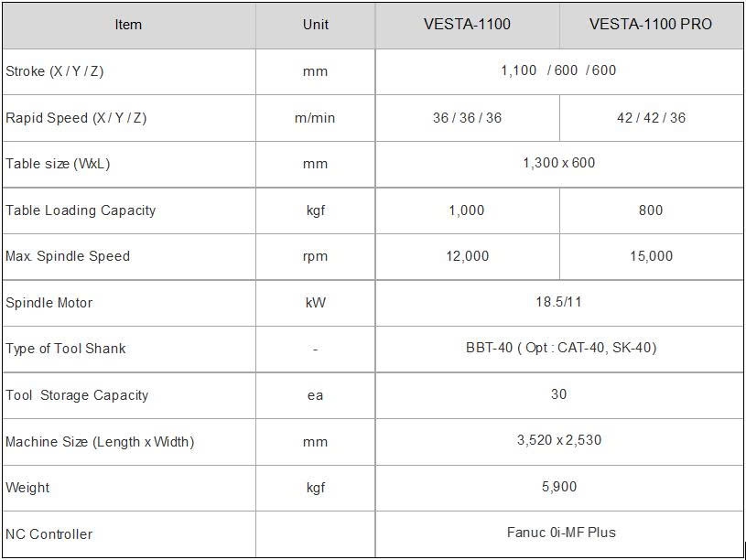Select the Fanuc 0i-MF Plus controller cell
This screenshot has width=746, height=560.
coord(561,533)
